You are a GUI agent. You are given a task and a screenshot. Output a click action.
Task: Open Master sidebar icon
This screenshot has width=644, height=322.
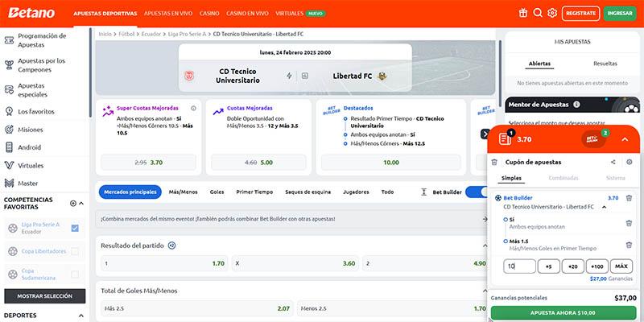9,184
